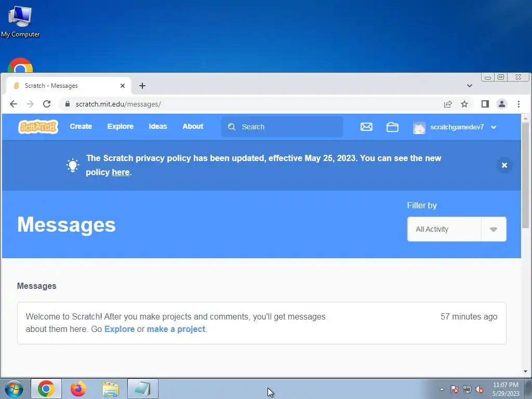Go to the Explore page from navbar
The image size is (532, 399).
[121, 126]
